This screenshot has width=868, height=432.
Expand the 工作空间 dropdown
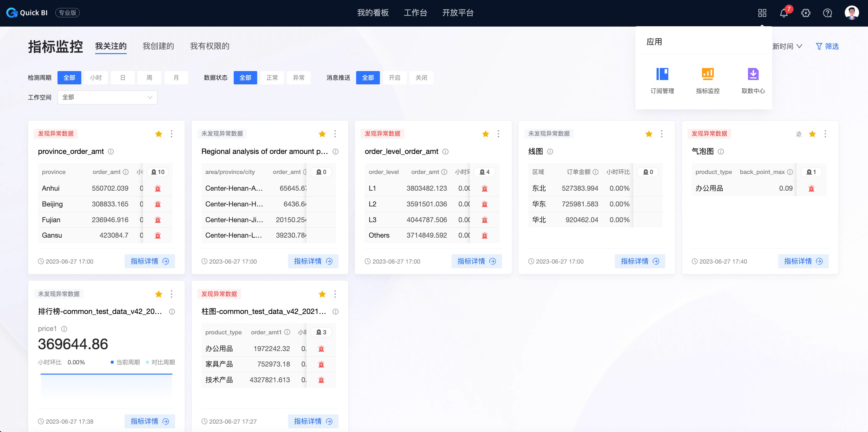pyautogui.click(x=107, y=97)
